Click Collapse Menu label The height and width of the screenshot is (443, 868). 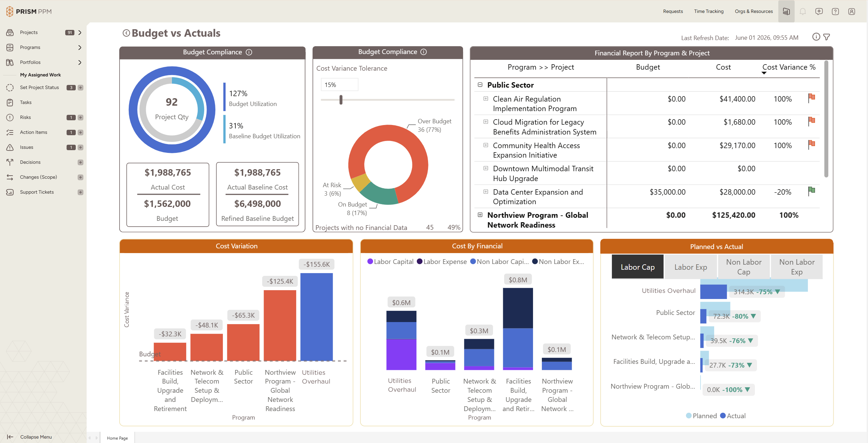coord(36,437)
